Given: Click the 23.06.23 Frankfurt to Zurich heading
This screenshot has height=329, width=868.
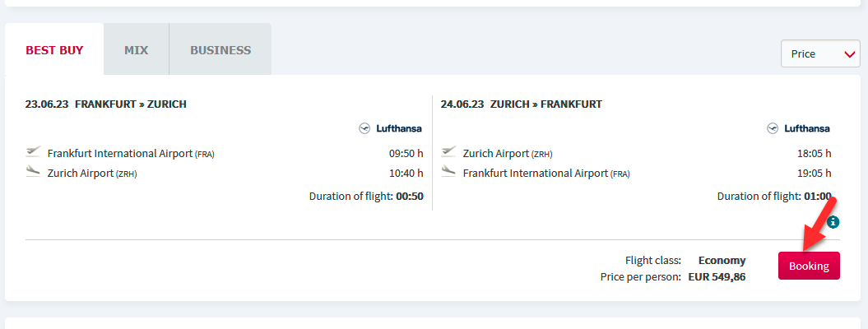Looking at the screenshot, I should [106, 104].
